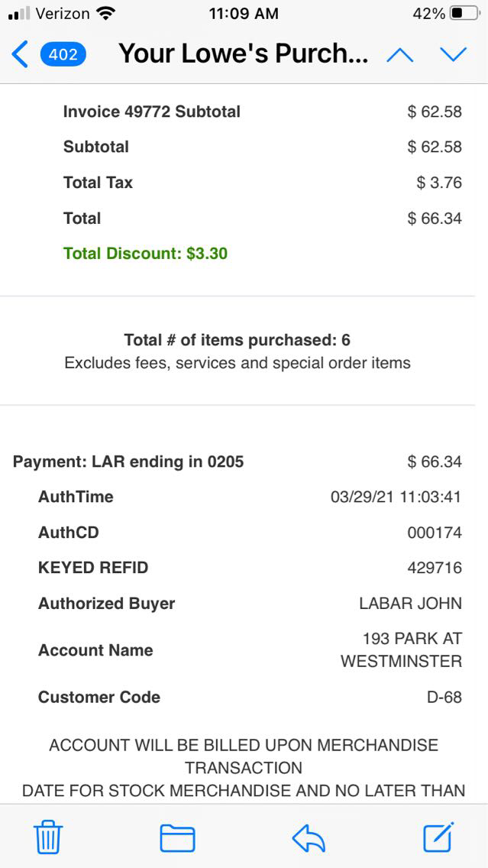The height and width of the screenshot is (868, 488).
Task: Tap the reply arrow icon
Action: pos(309,837)
